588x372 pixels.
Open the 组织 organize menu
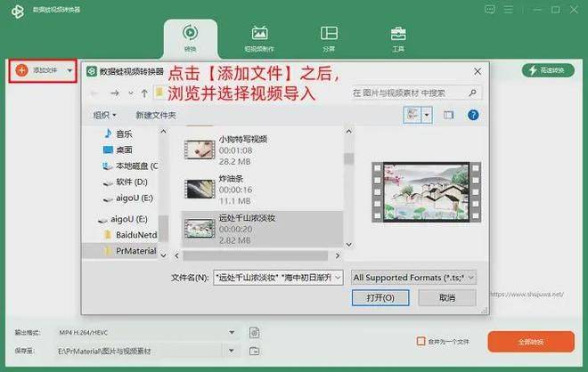[104, 115]
